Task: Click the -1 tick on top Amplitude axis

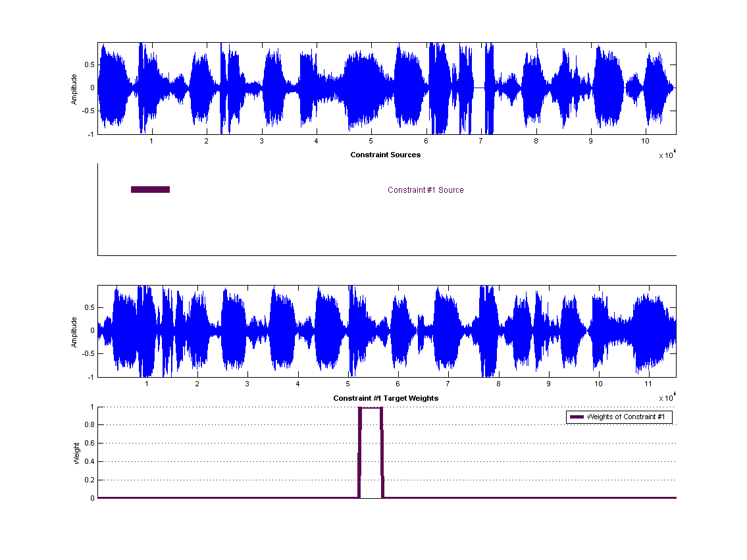Action: tap(91, 134)
